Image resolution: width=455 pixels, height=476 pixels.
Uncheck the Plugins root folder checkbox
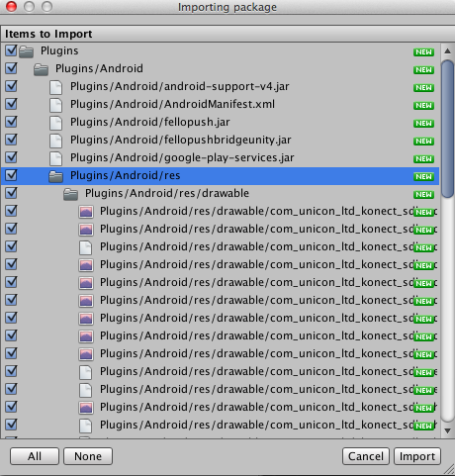11,50
